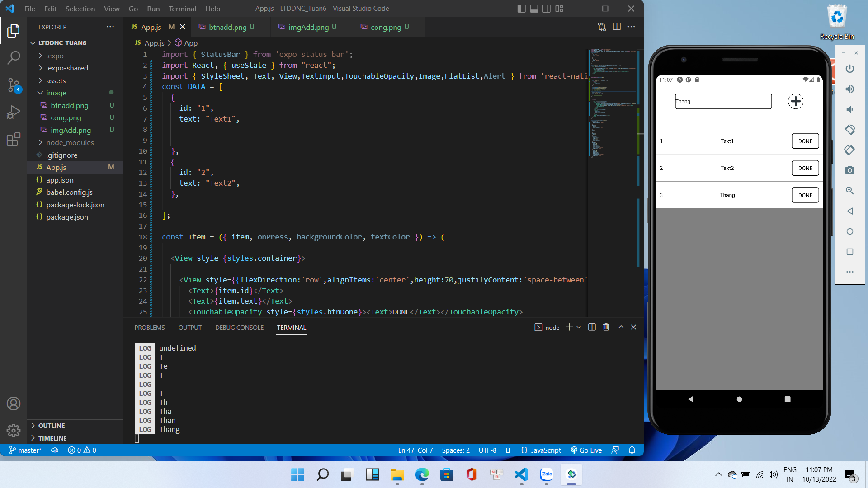The width and height of the screenshot is (868, 488).
Task: Open Customize Layout button
Action: point(559,9)
